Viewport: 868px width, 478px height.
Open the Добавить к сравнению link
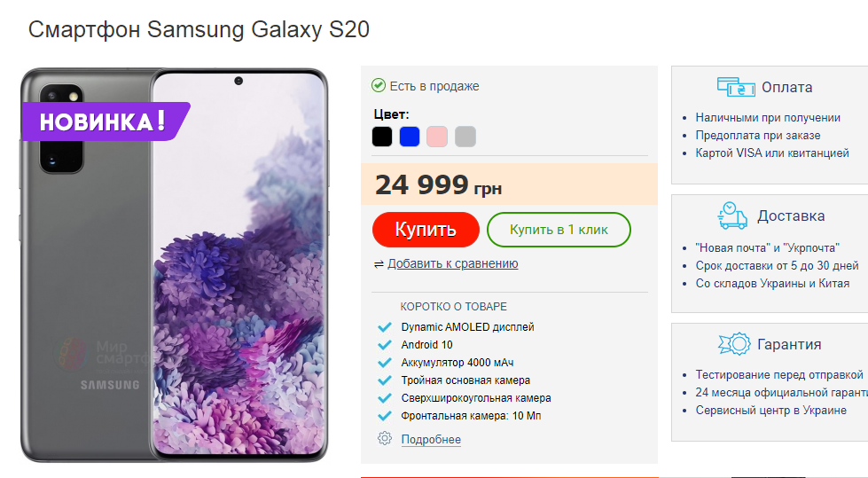tap(452, 263)
